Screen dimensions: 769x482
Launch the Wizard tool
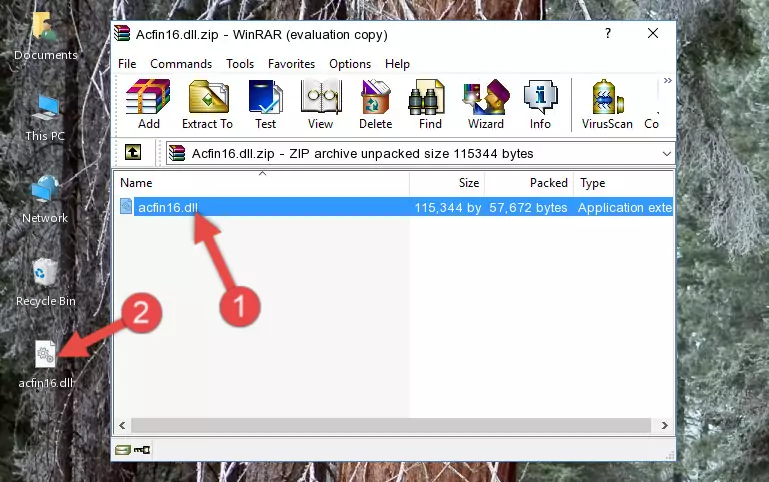tap(486, 104)
